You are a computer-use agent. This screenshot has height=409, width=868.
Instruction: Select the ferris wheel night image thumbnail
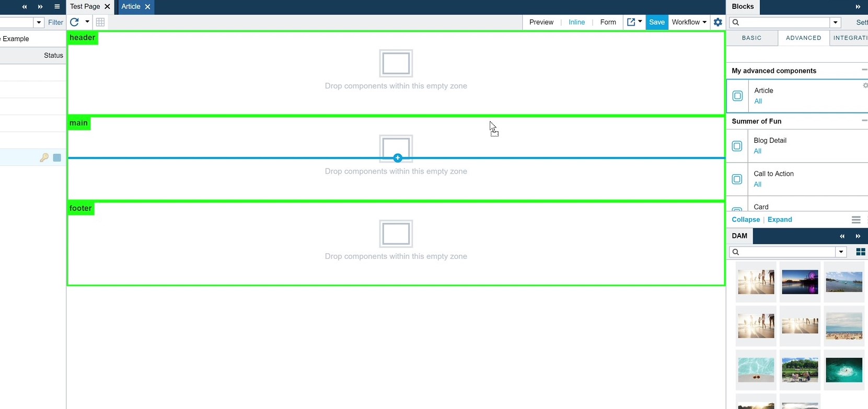tap(800, 282)
